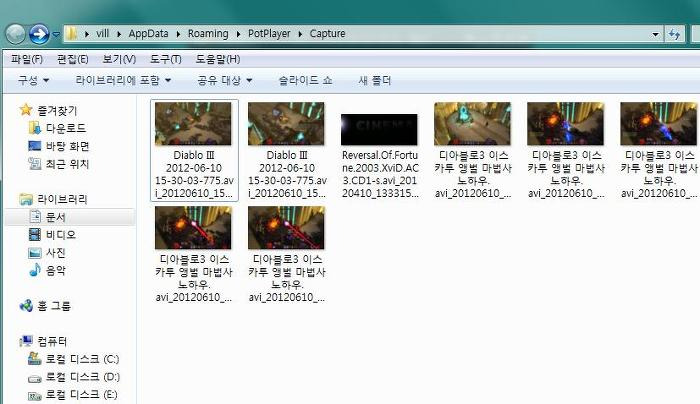
Task: Click the Forward navigation arrow
Action: tap(39, 34)
